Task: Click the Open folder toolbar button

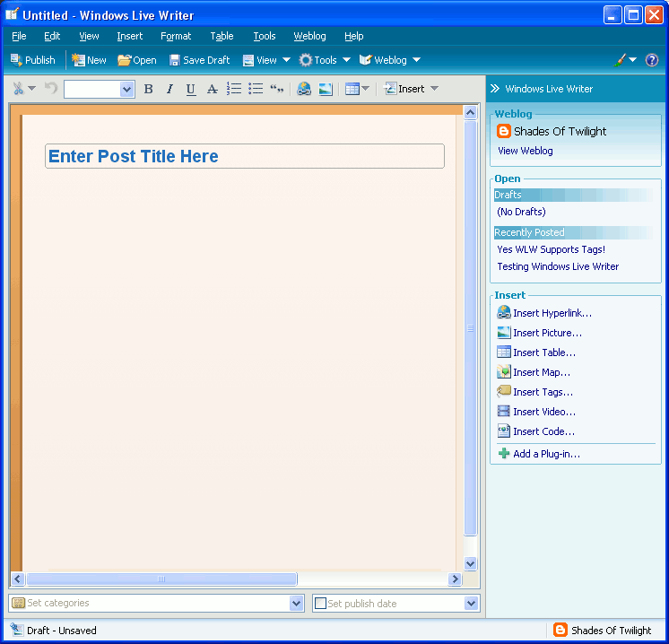Action: [137, 60]
